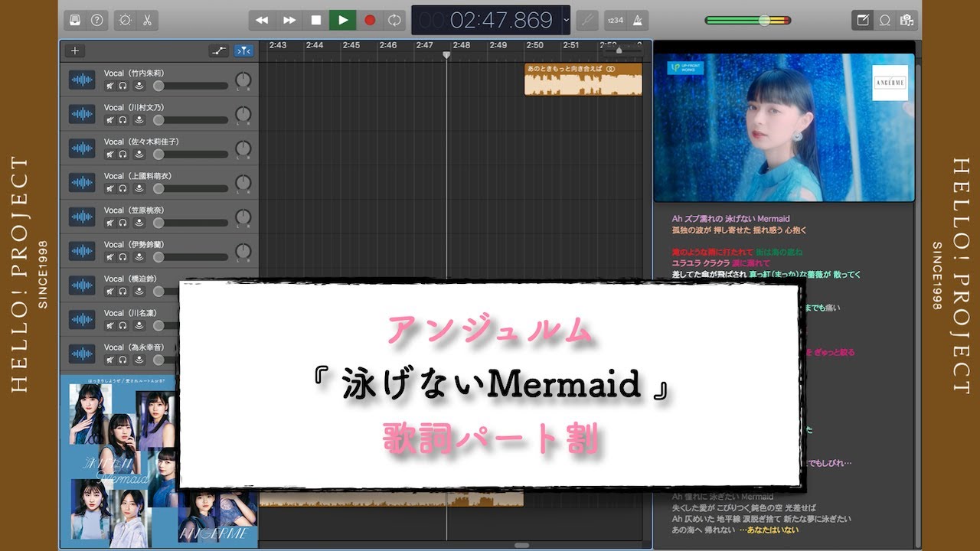Solo the Vocal (川名凜) track
The width and height of the screenshot is (980, 551).
tap(122, 325)
